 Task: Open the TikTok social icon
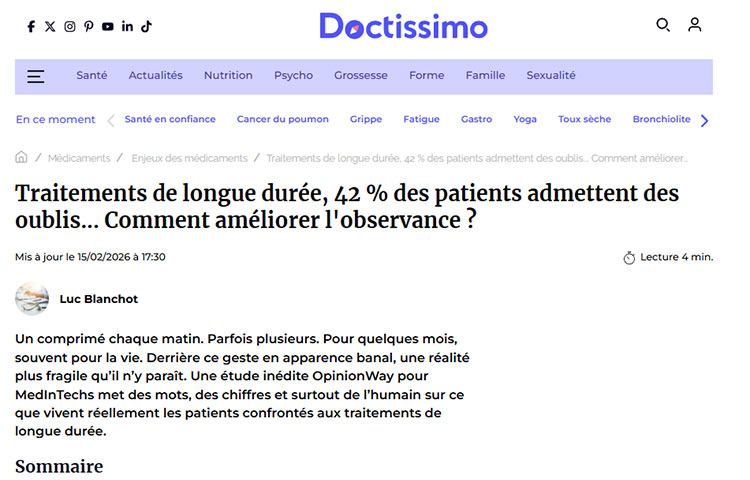click(x=146, y=27)
